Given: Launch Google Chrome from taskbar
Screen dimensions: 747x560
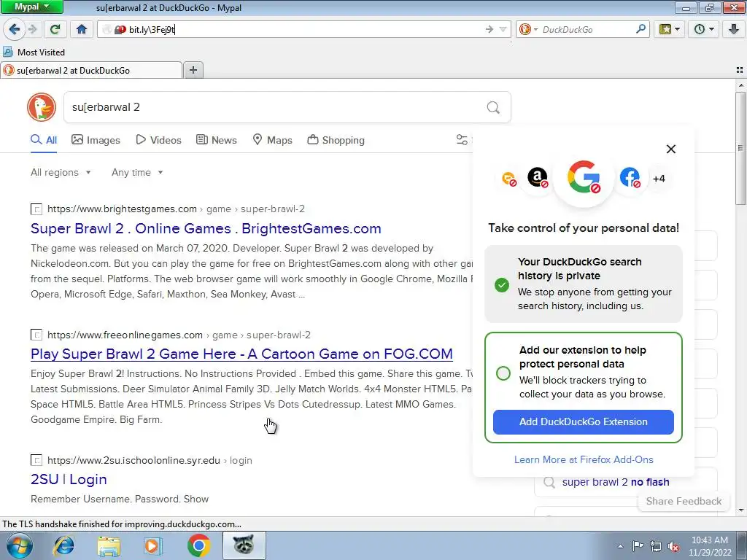Looking at the screenshot, I should [x=198, y=545].
